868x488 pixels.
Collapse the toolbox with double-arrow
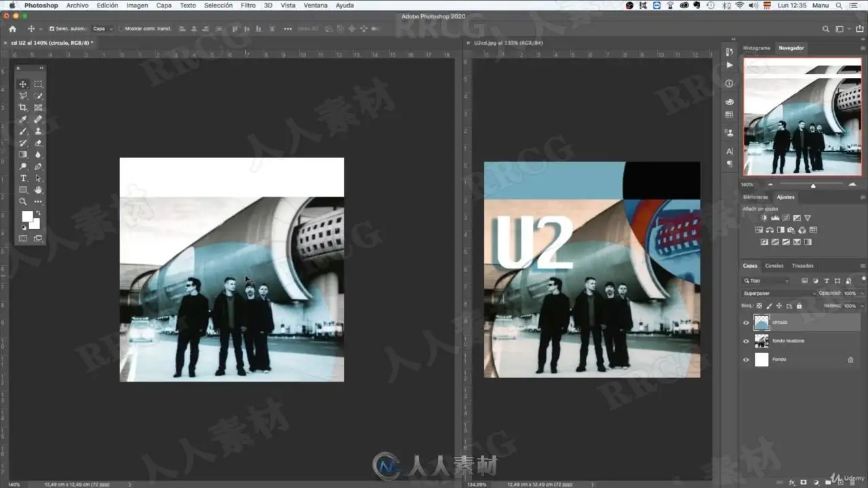(x=41, y=68)
